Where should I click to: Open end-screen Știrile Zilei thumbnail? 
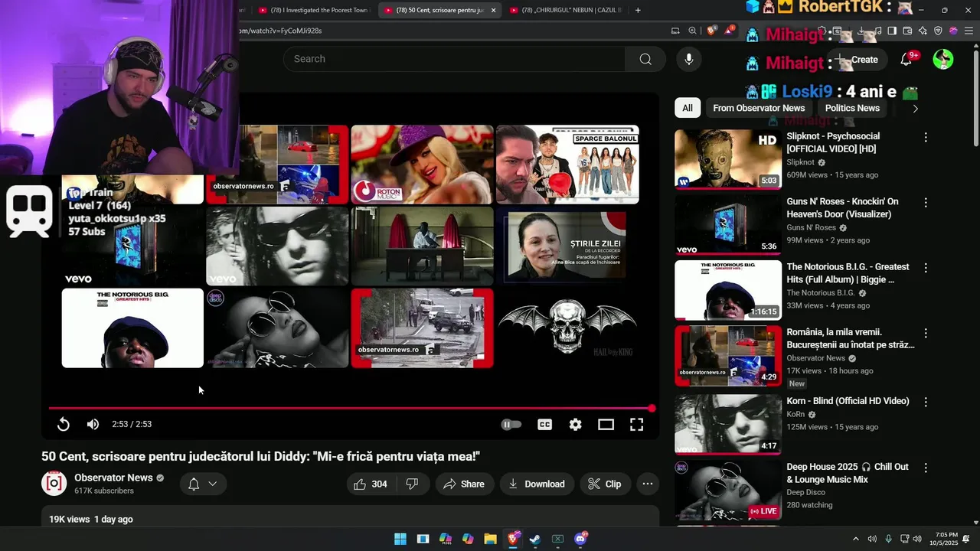(567, 246)
